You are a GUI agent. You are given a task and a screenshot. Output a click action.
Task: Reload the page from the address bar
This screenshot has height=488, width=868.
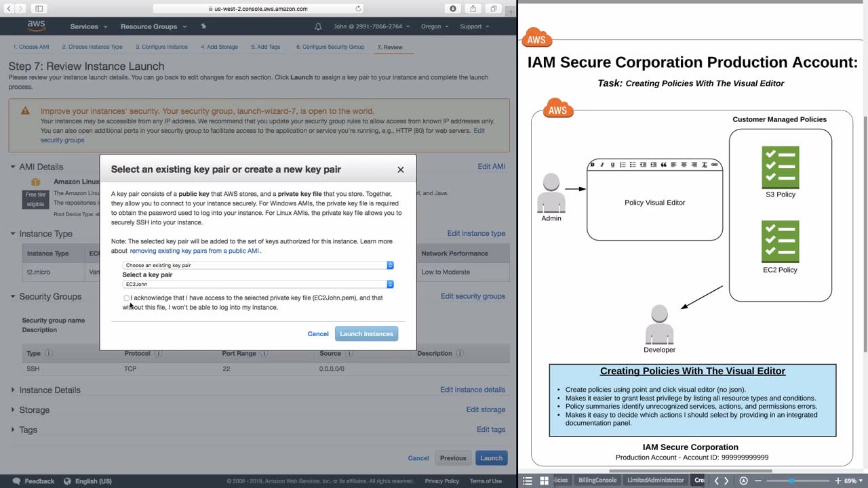(x=358, y=9)
